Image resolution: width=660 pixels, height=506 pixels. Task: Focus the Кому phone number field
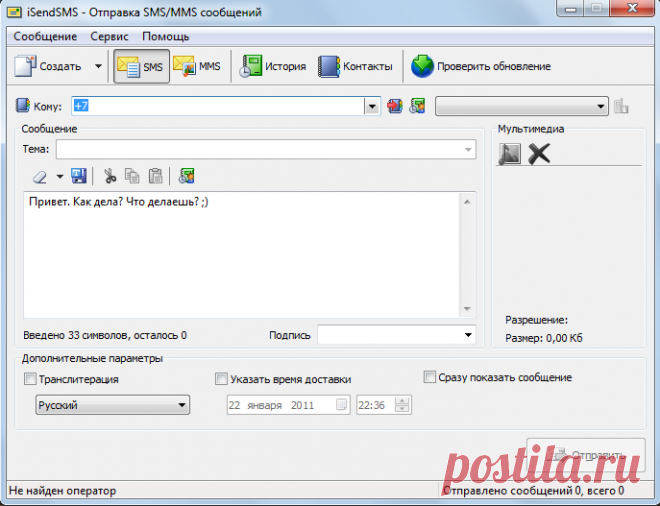pos(218,106)
